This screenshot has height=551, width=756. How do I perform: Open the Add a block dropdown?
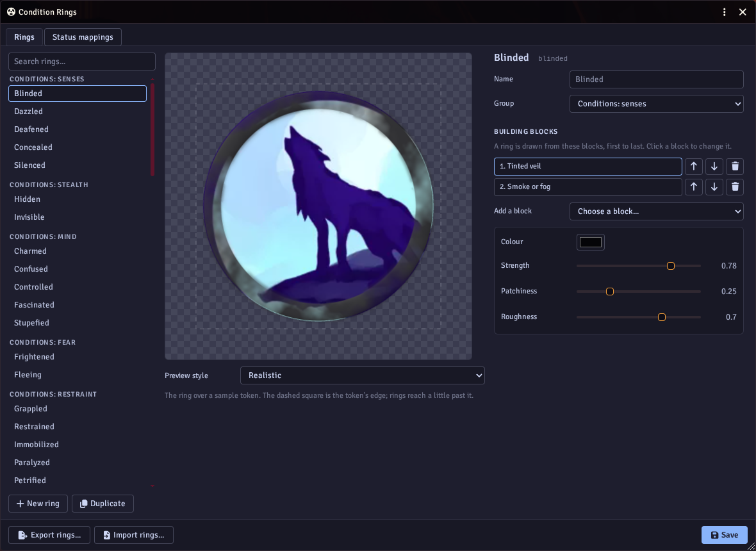pos(656,211)
